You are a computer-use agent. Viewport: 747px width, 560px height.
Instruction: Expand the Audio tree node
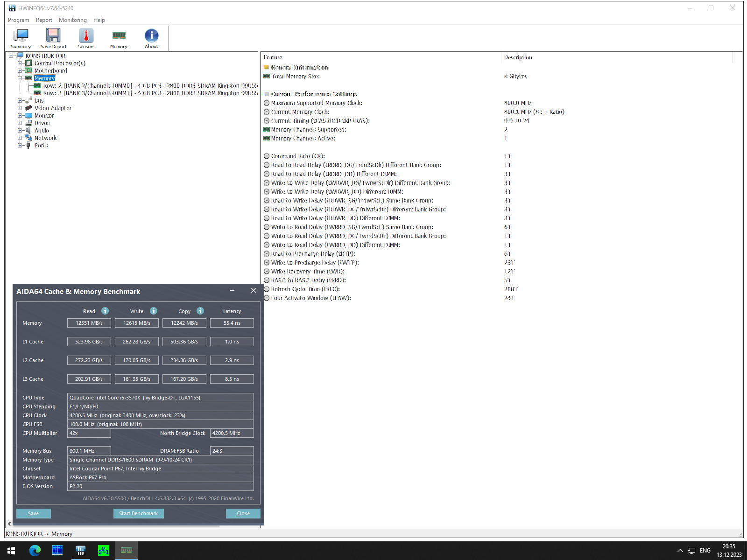(x=20, y=131)
